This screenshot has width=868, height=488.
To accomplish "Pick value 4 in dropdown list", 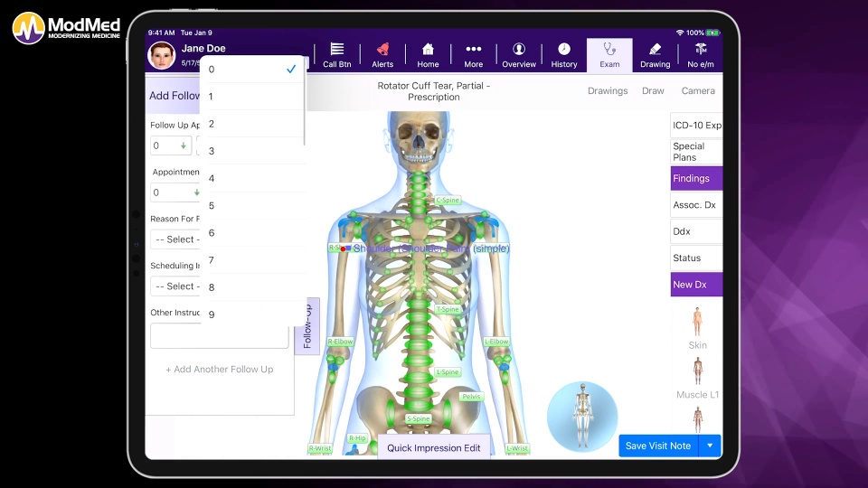I will coord(252,178).
